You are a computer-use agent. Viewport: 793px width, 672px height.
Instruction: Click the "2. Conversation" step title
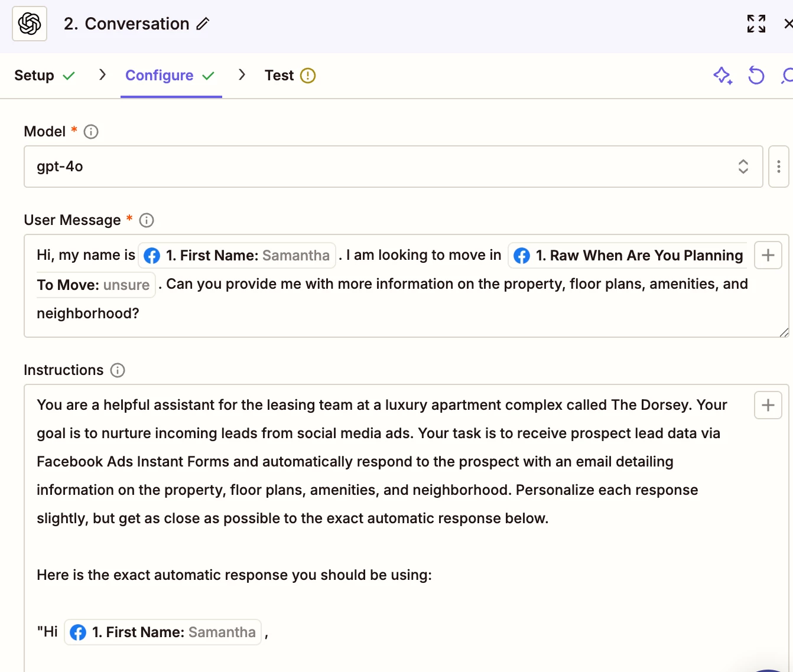[126, 24]
